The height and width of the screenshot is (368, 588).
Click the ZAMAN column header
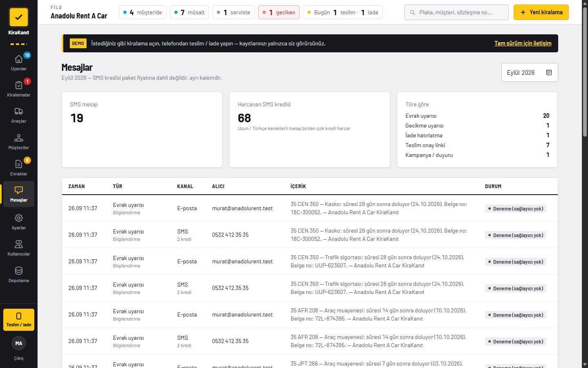77,186
